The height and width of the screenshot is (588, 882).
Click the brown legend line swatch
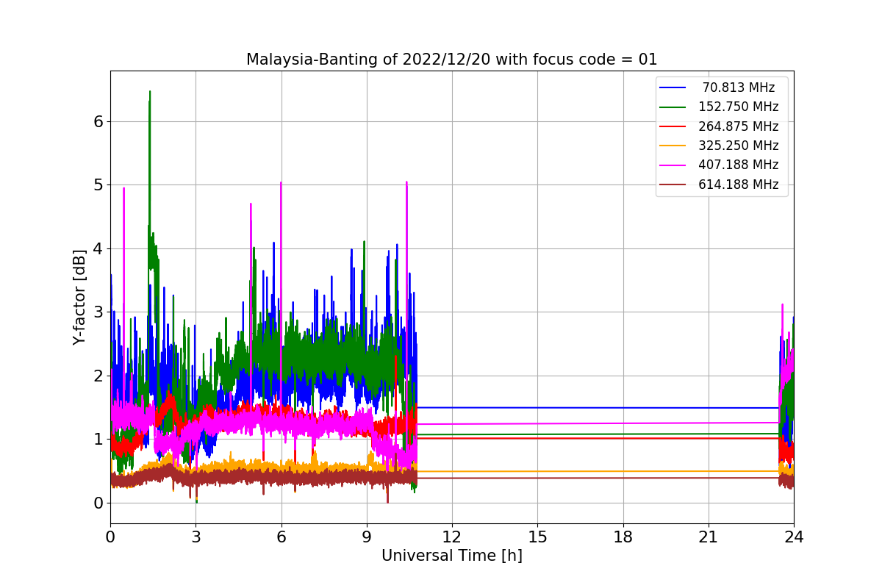(673, 185)
